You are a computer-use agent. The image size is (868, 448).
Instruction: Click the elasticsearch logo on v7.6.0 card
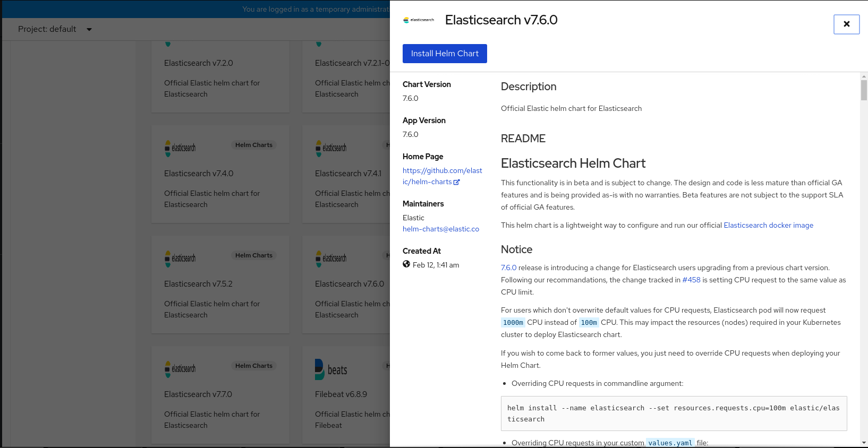(x=331, y=259)
